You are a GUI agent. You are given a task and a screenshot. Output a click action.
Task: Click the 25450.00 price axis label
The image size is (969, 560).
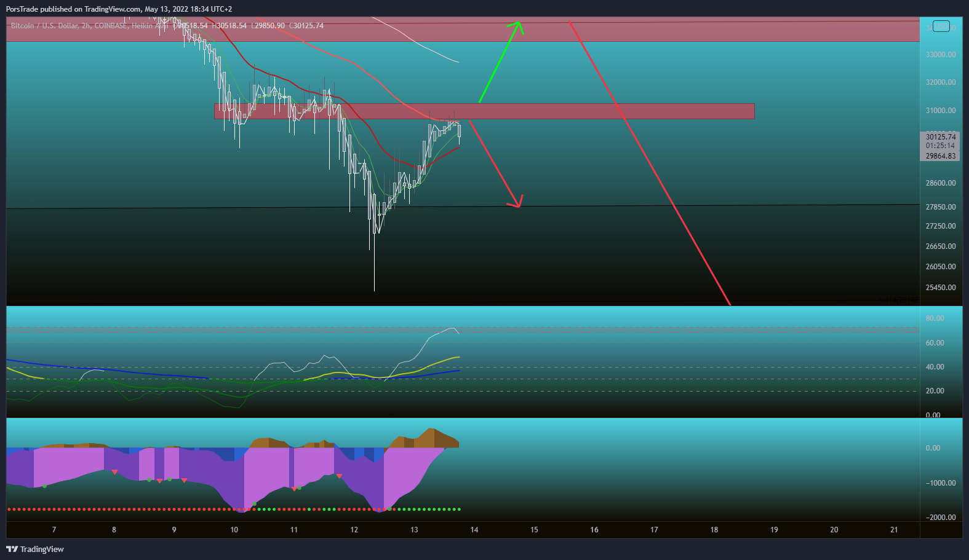(x=941, y=288)
